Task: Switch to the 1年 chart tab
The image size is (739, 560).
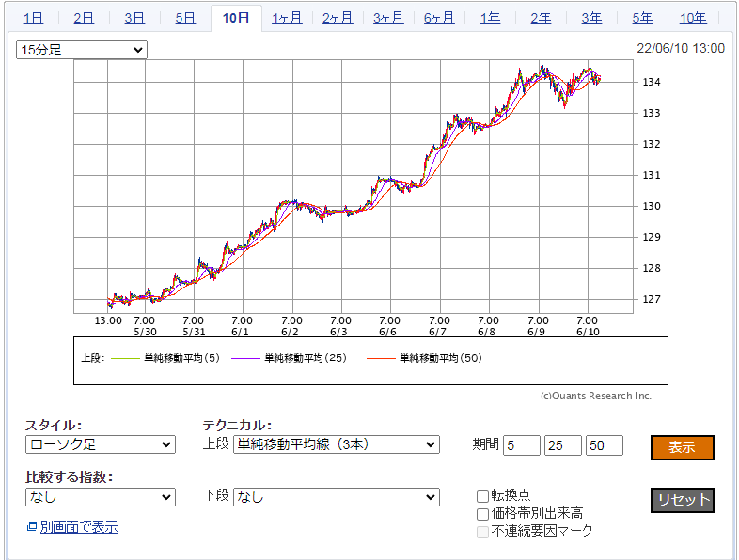Action: click(x=490, y=18)
